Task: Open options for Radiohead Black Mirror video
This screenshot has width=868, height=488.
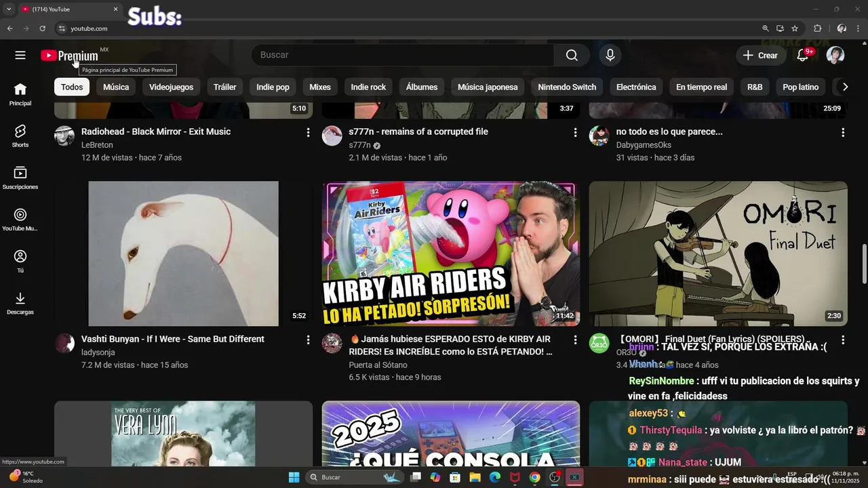Action: click(x=308, y=132)
